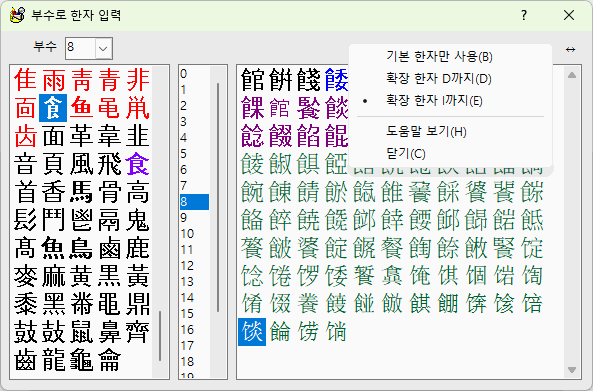Select the 韭 leek radical
593x391 pixels.
(137, 136)
